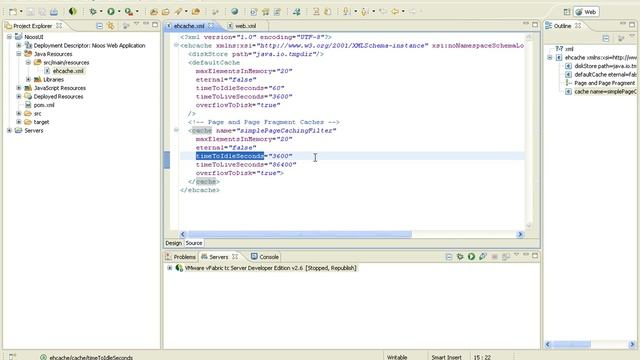Screen dimensions: 640x360
Task: Open the web browser globe icon
Action: (x=234, y=12)
